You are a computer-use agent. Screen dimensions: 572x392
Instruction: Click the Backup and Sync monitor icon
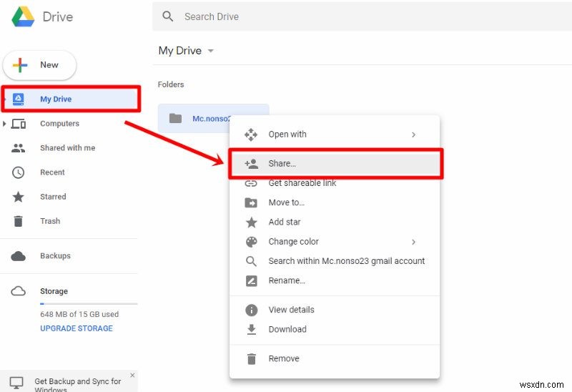[16, 383]
